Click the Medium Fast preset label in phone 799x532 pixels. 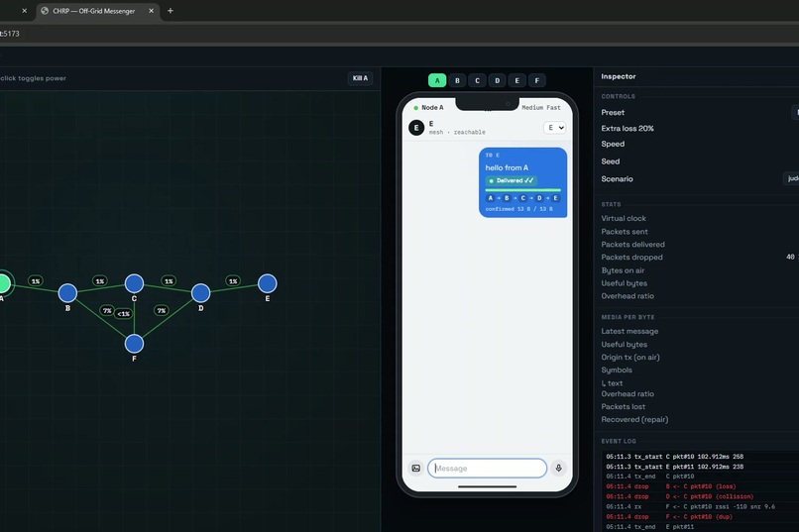tap(540, 107)
